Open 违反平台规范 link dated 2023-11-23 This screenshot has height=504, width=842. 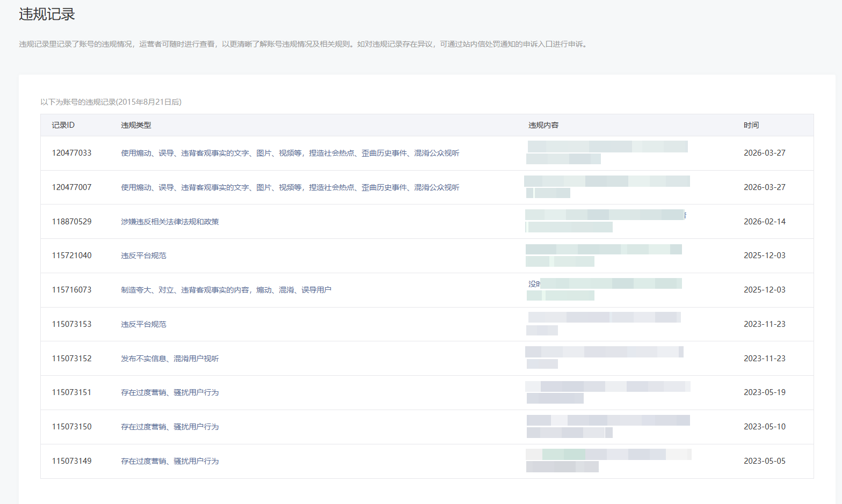(143, 324)
